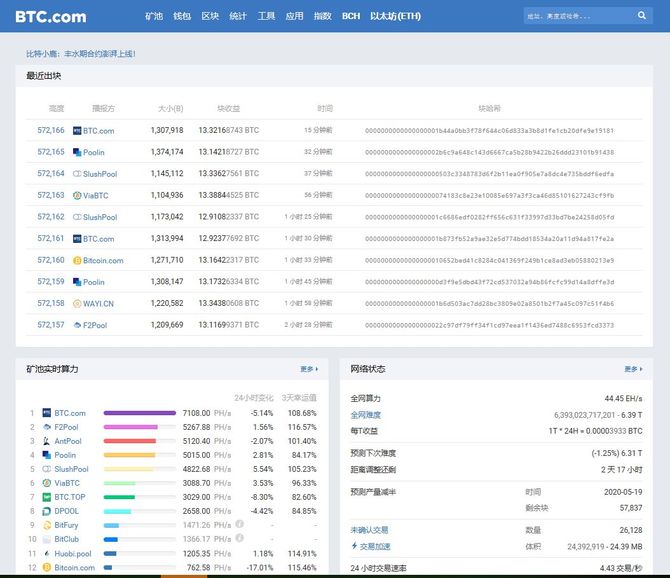The width and height of the screenshot is (670, 578).
Task: Click the 播报方 column header
Action: pyautogui.click(x=103, y=109)
